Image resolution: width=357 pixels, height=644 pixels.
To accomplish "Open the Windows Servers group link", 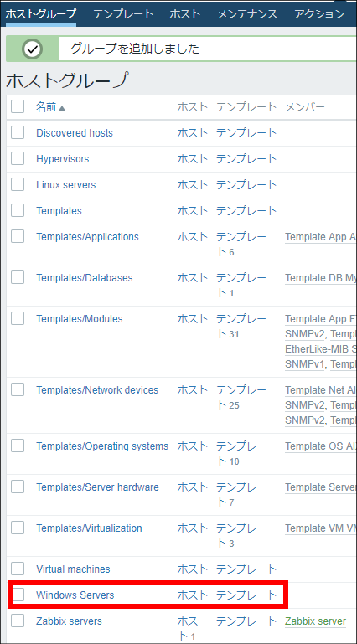I will point(75,595).
